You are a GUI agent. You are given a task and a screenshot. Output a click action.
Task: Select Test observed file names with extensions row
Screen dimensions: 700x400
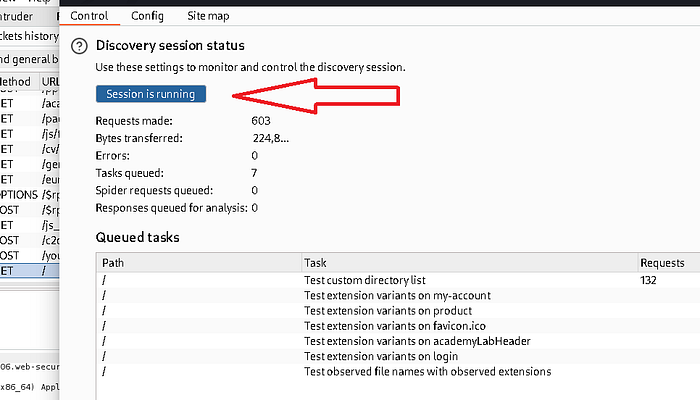point(398,371)
